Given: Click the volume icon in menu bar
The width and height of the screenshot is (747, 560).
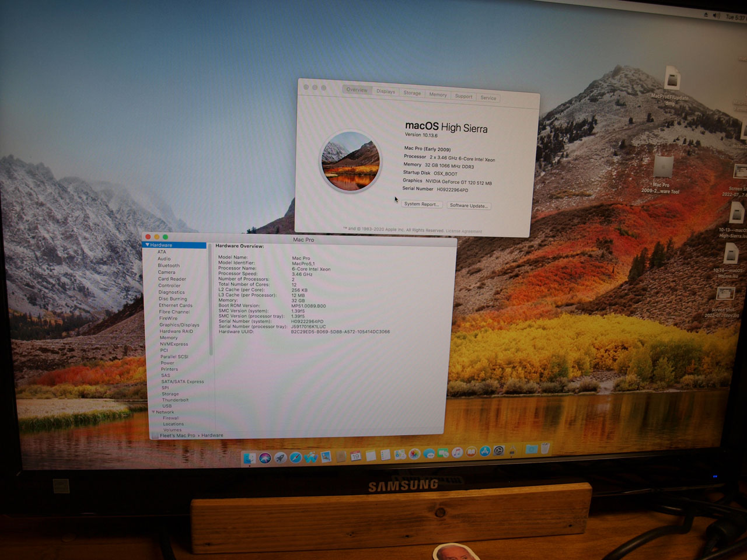Looking at the screenshot, I should pyautogui.click(x=716, y=16).
